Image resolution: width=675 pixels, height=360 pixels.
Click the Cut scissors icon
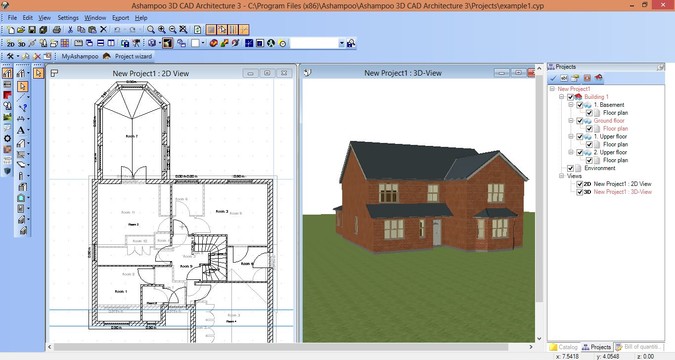[70, 30]
